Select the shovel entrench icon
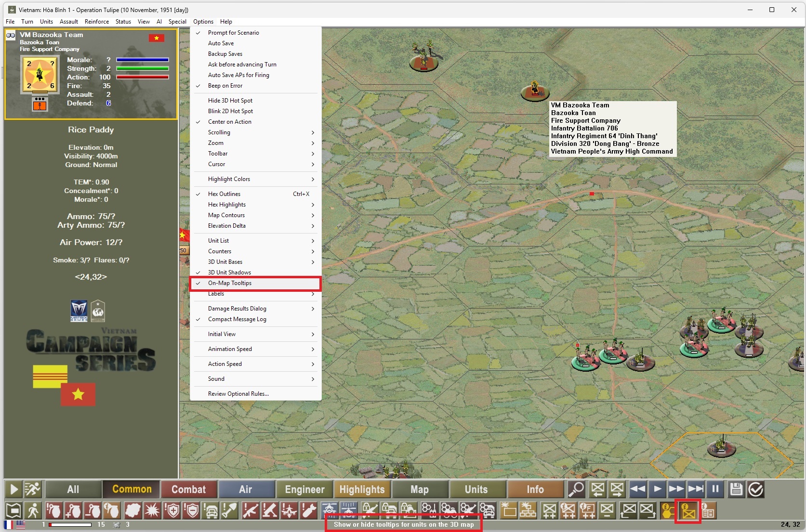The image size is (806, 532). 230,511
